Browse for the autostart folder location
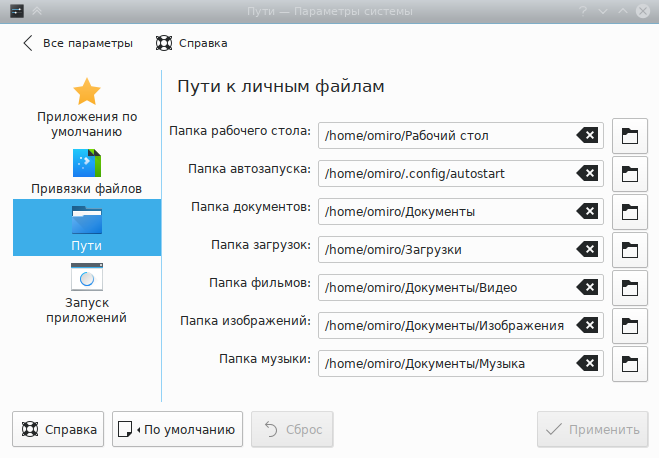The image size is (659, 458). tap(629, 174)
